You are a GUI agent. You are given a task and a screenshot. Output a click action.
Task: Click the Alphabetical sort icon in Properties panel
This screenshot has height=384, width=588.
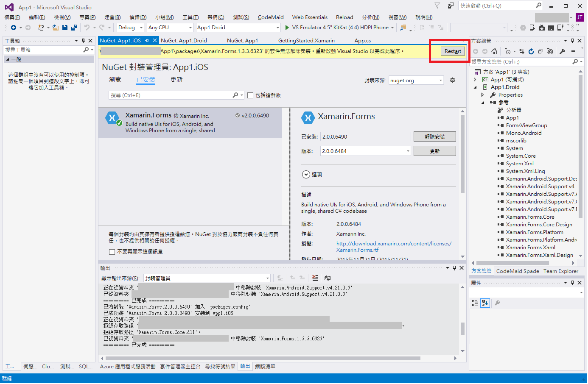[x=485, y=303]
